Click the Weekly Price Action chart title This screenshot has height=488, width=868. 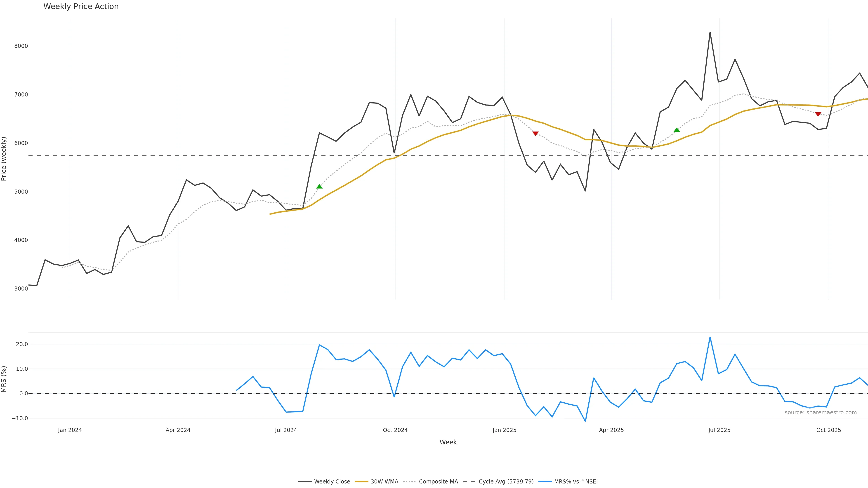coord(81,6)
